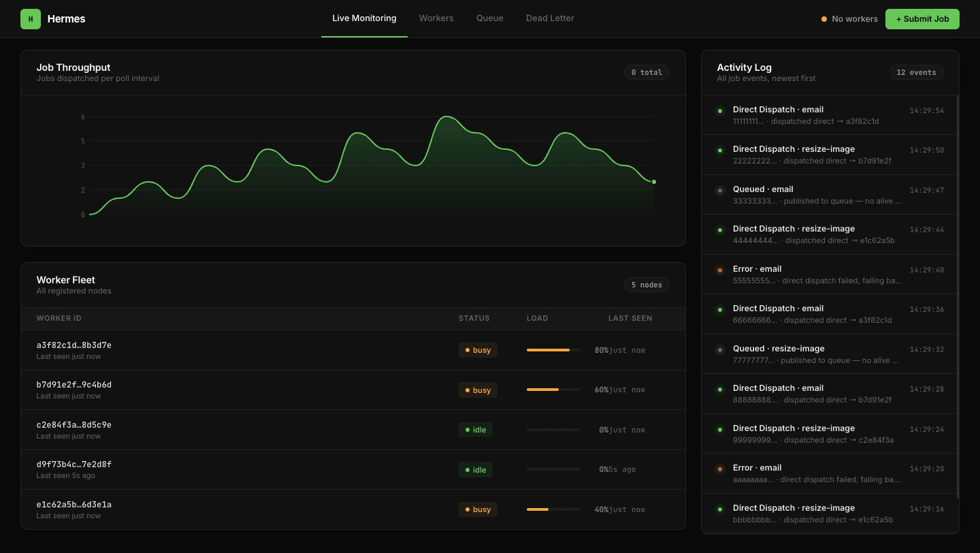Viewport: 980px width, 553px height.
Task: Click idle status badge for worker c2e84f3a
Action: tap(476, 430)
